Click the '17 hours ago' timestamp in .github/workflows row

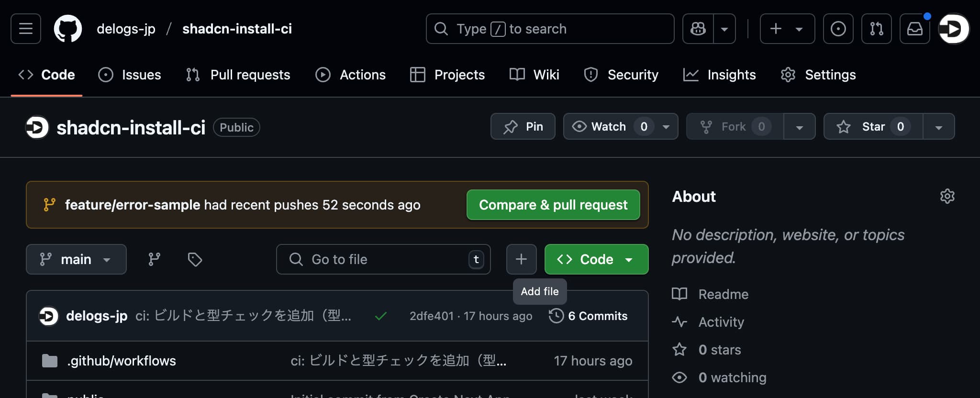coord(593,361)
